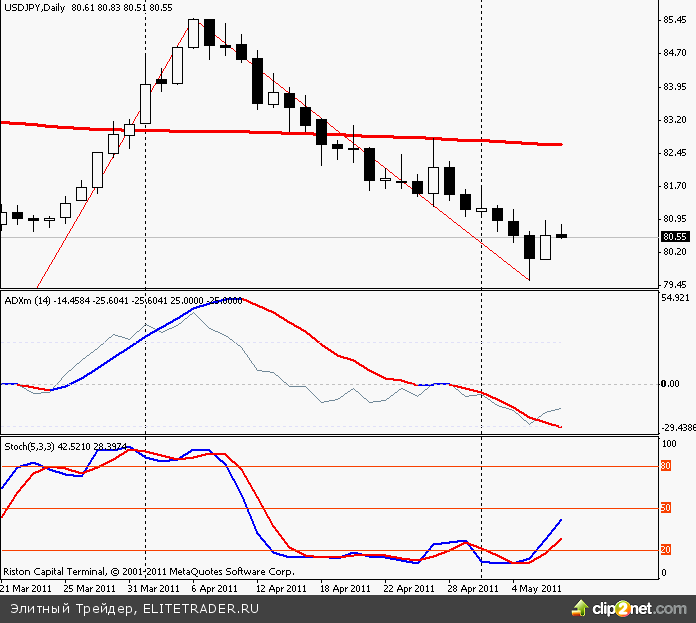696x623 pixels.
Task: Click the ADX scale value 54.921
Action: (x=674, y=298)
